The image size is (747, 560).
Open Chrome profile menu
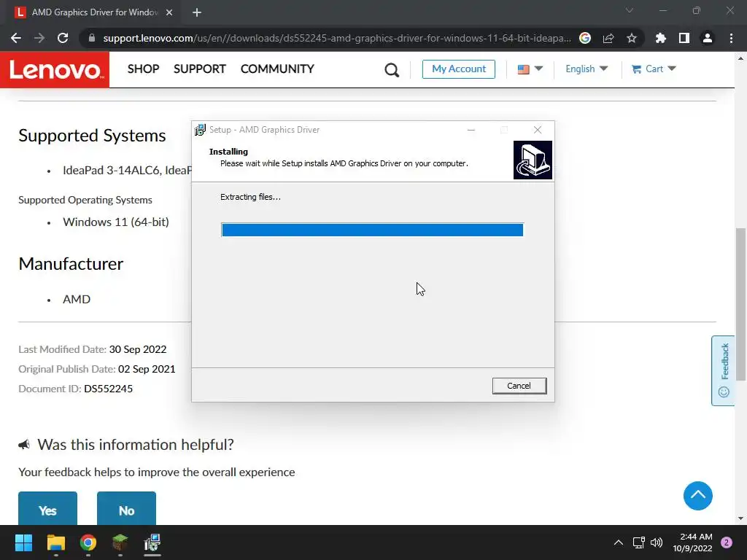click(708, 38)
